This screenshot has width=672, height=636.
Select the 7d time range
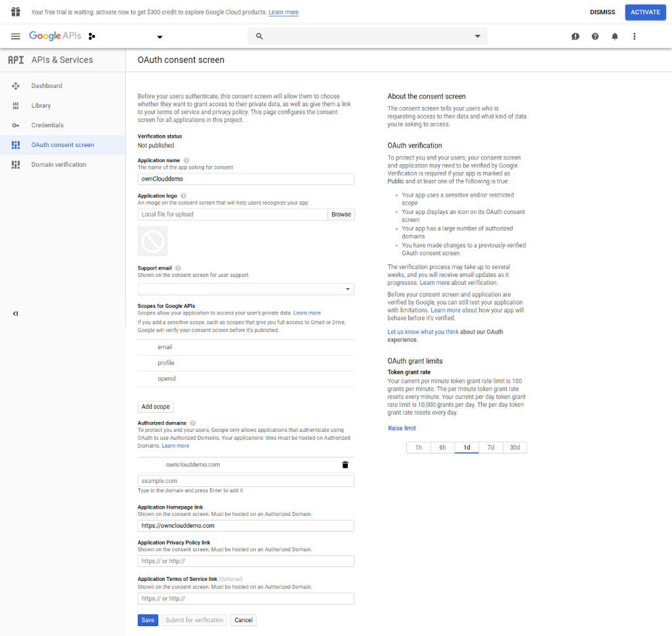click(490, 448)
